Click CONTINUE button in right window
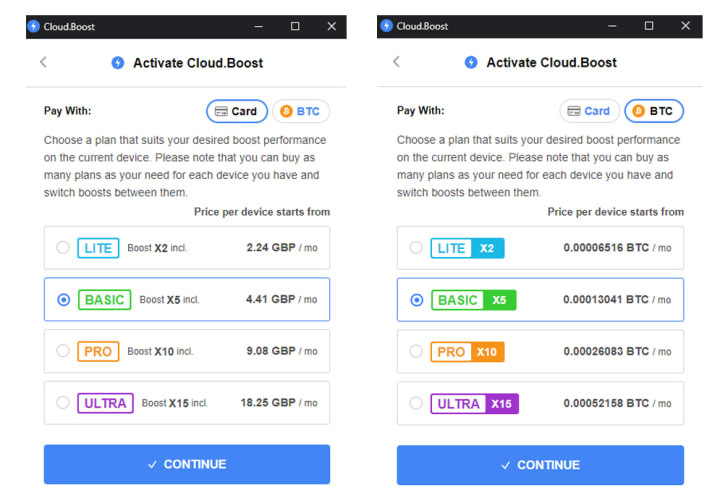This screenshot has width=720, height=498. [x=540, y=465]
